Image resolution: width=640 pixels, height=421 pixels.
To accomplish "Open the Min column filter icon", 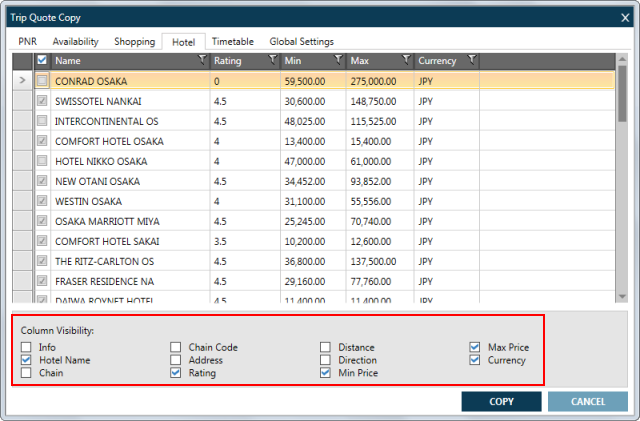I will tap(339, 61).
